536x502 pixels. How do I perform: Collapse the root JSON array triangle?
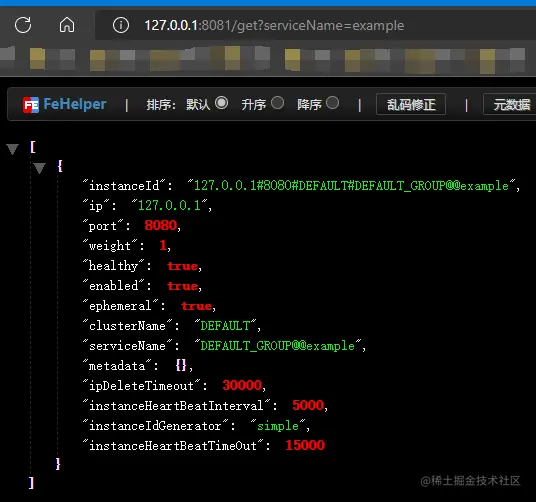pyautogui.click(x=13, y=149)
